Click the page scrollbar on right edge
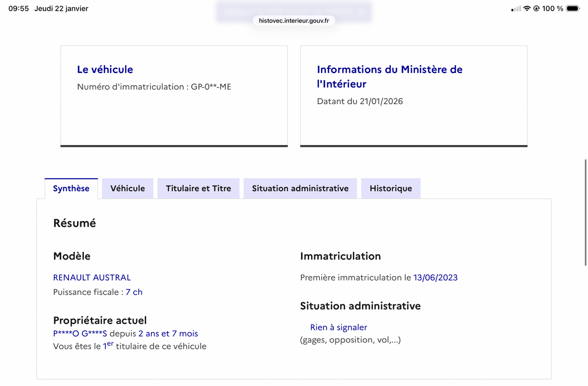588x386 pixels. click(x=586, y=212)
